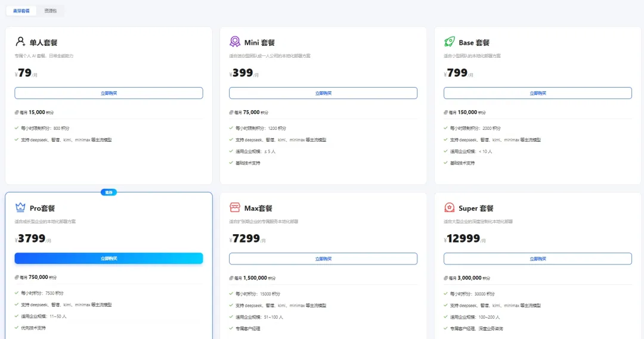
Task: Click the coins icon before 每月 3,000,000 积分
Action: click(x=445, y=278)
